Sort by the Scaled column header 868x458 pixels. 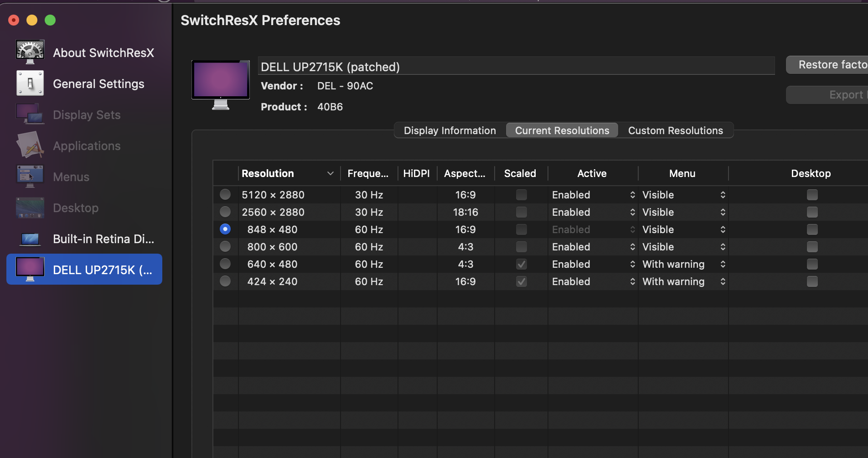tap(520, 173)
